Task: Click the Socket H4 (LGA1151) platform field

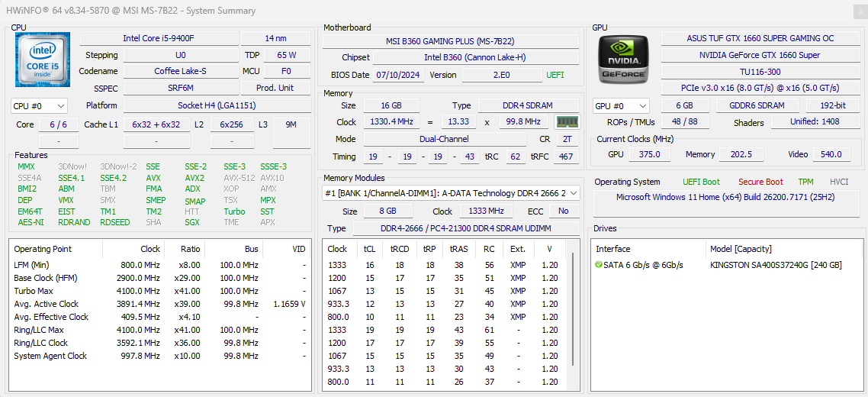Action: click(x=217, y=106)
